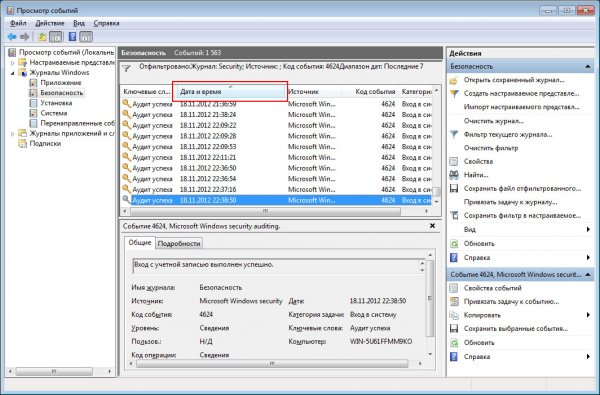Click the properties icon beside Свойства action
The width and height of the screenshot is (600, 395).
tap(454, 162)
